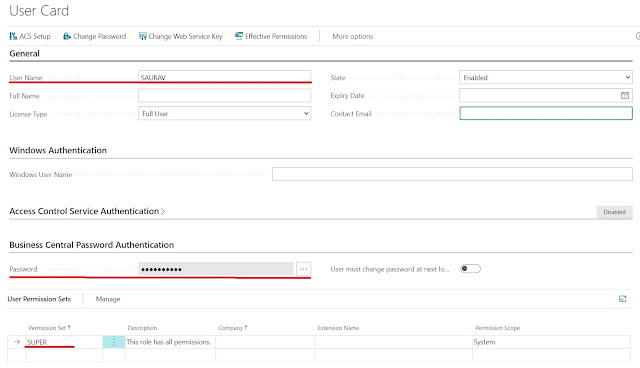This screenshot has width=640, height=368.
Task: Open SUPER row more-options menu
Action: coord(114,342)
